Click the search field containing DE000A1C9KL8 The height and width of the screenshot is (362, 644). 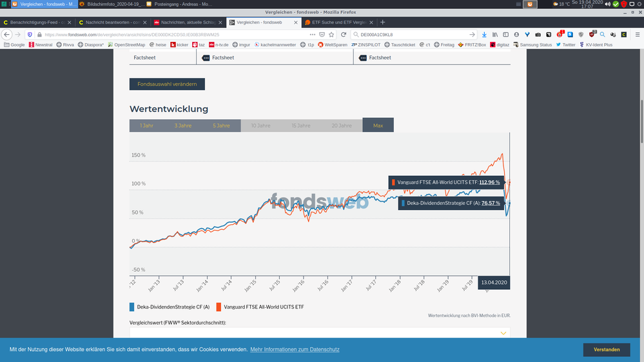point(413,34)
